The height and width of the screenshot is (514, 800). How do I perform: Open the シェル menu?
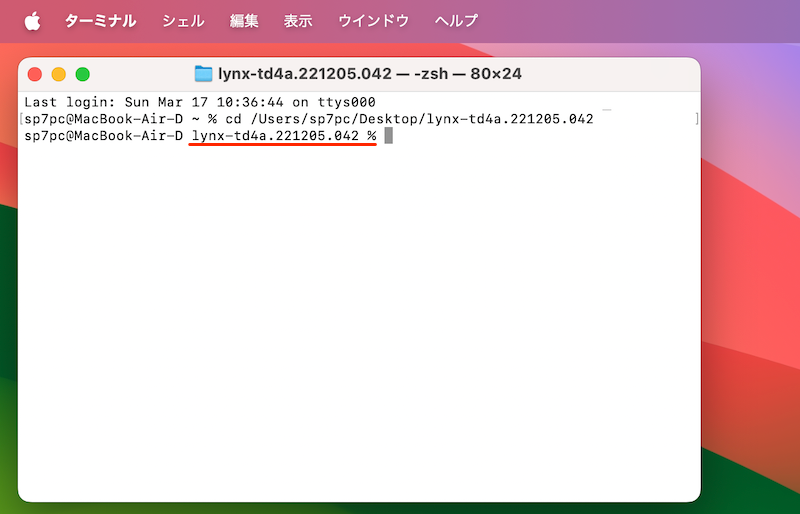pos(183,20)
